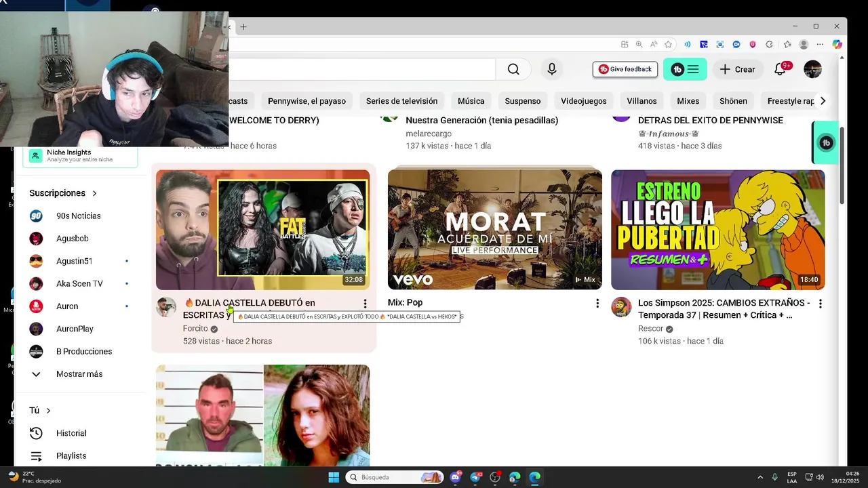Viewport: 868px width, 488px height.
Task: Select the Suspenso chip
Action: (523, 101)
